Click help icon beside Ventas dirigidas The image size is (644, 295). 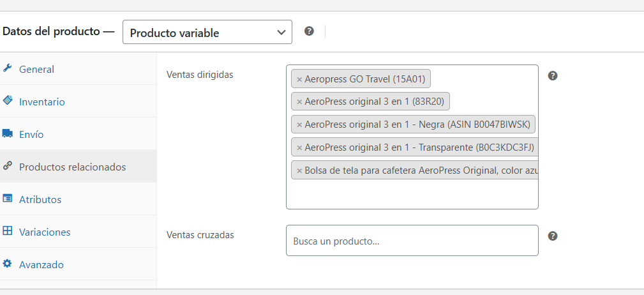pos(553,75)
